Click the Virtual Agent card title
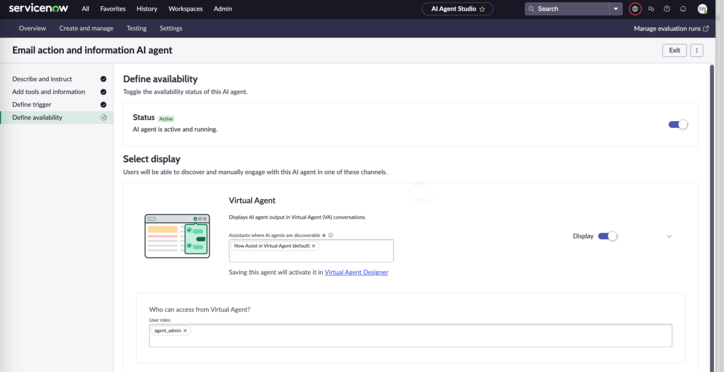724x372 pixels. point(252,201)
